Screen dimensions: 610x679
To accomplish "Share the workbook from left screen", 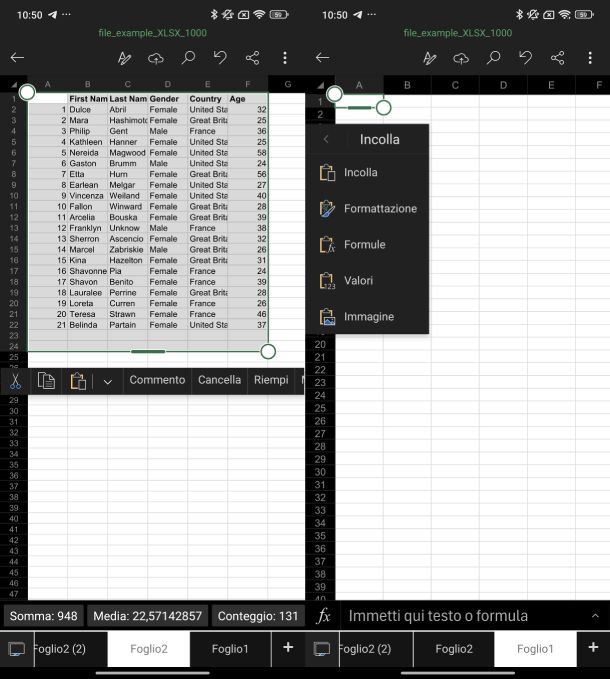I will pos(252,58).
